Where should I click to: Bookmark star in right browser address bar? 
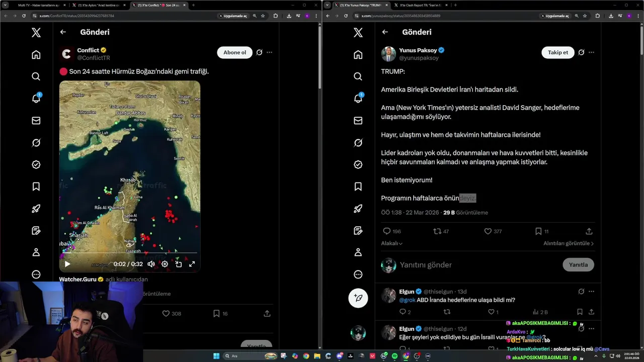click(585, 16)
